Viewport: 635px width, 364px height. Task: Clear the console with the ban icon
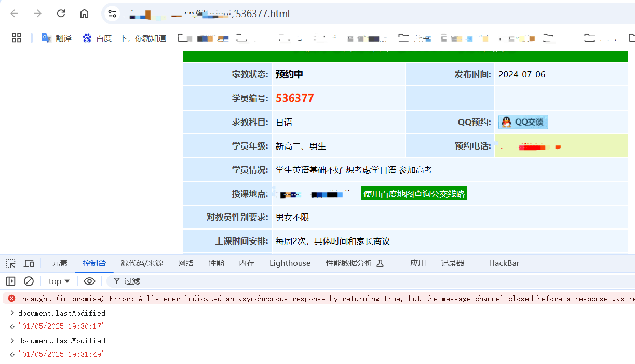[29, 281]
